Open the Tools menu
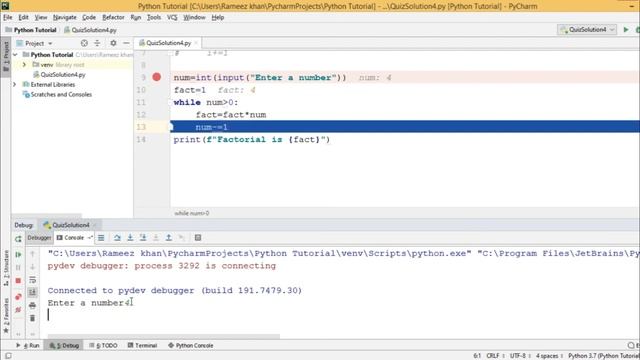Viewport: 640px width, 360px height. [154, 17]
